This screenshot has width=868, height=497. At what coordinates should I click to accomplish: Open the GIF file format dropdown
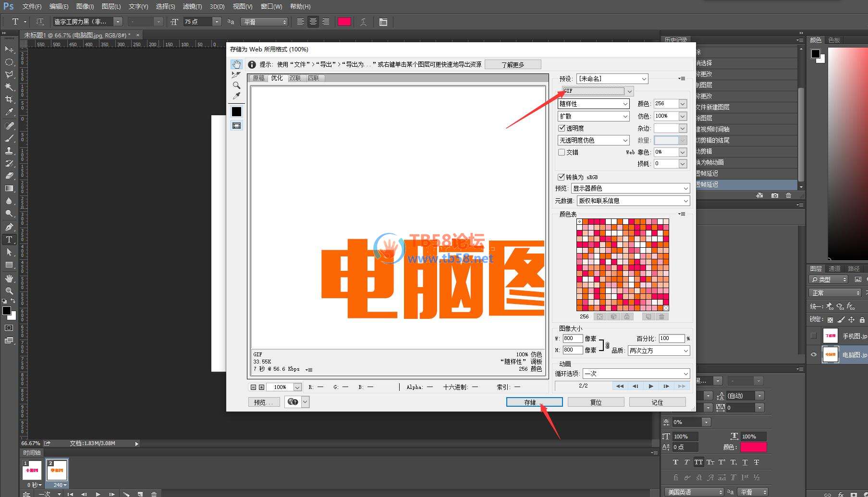[x=598, y=91]
